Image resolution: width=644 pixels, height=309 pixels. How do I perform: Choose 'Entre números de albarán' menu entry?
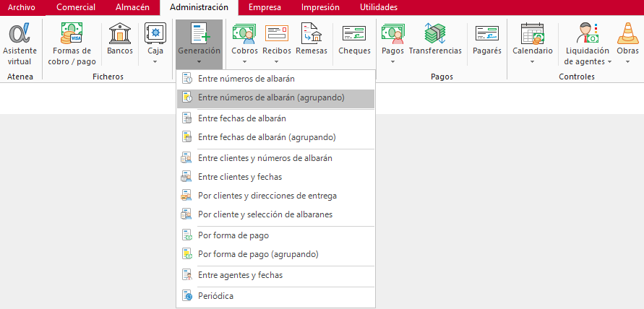point(275,79)
